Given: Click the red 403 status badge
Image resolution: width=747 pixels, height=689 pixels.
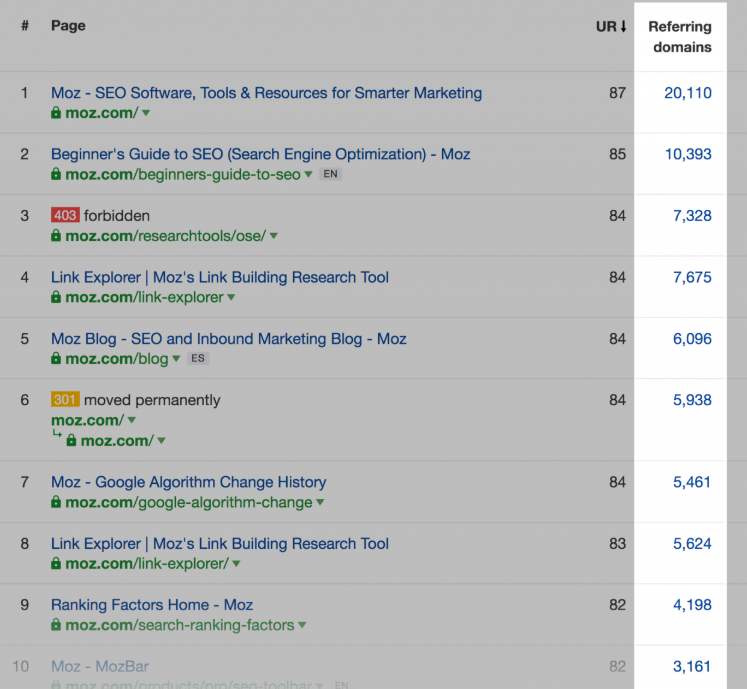Looking at the screenshot, I should pyautogui.click(x=65, y=215).
